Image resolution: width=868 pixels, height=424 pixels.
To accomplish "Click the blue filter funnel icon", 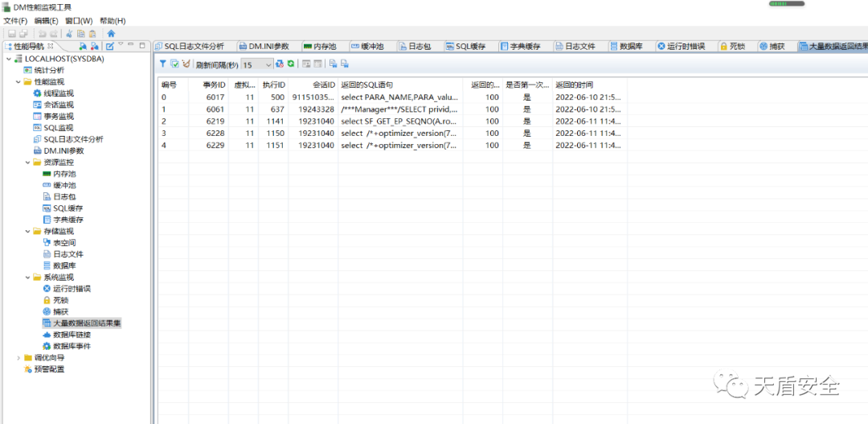I will click(162, 64).
